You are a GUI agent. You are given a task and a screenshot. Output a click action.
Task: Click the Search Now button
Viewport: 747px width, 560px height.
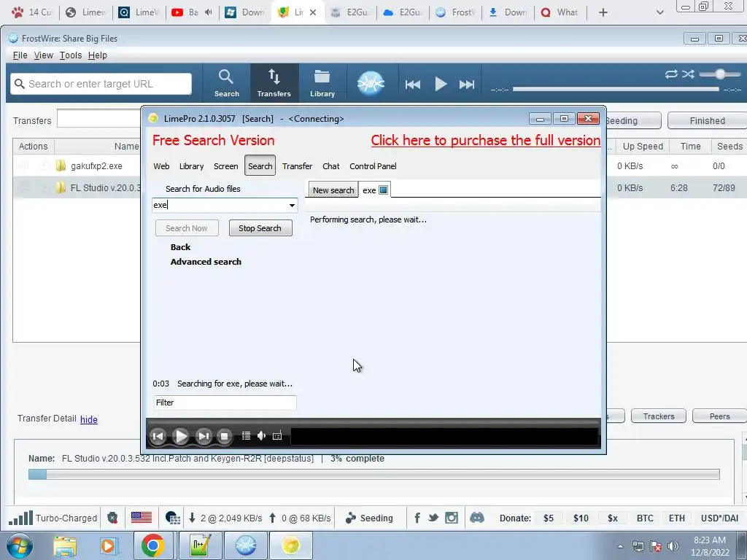click(187, 228)
